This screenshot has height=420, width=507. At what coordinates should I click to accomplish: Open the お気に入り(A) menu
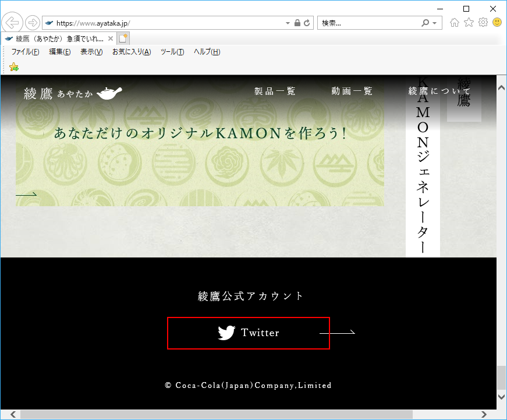coord(132,52)
